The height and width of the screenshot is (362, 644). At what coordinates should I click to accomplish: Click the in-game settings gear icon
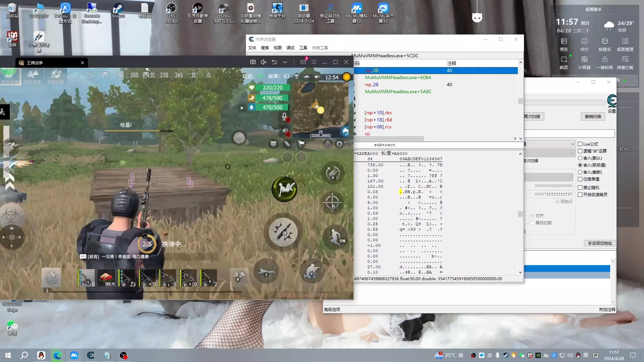pos(340,144)
